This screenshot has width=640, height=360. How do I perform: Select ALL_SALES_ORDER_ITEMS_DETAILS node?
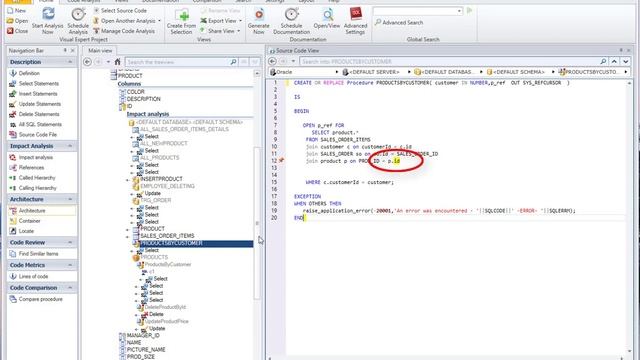coord(184,129)
